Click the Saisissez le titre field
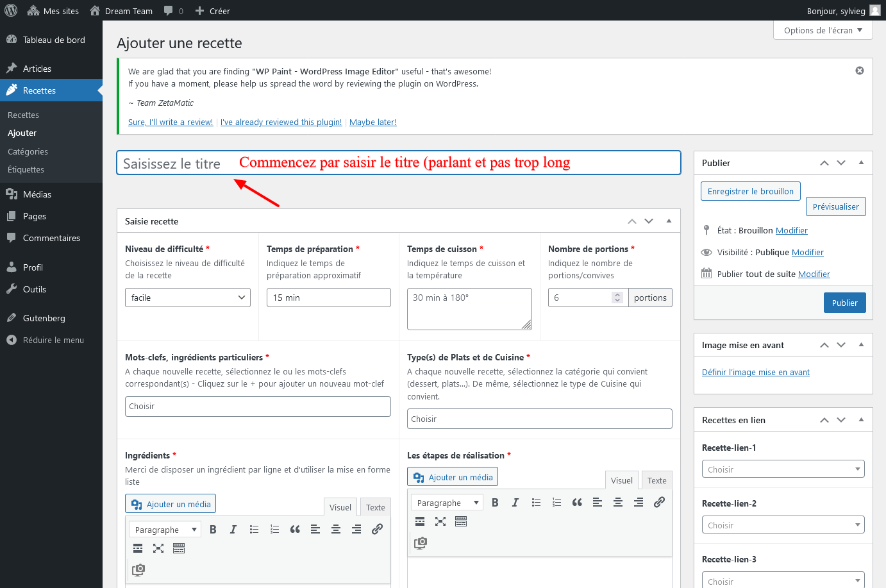The image size is (886, 588). 397,163
